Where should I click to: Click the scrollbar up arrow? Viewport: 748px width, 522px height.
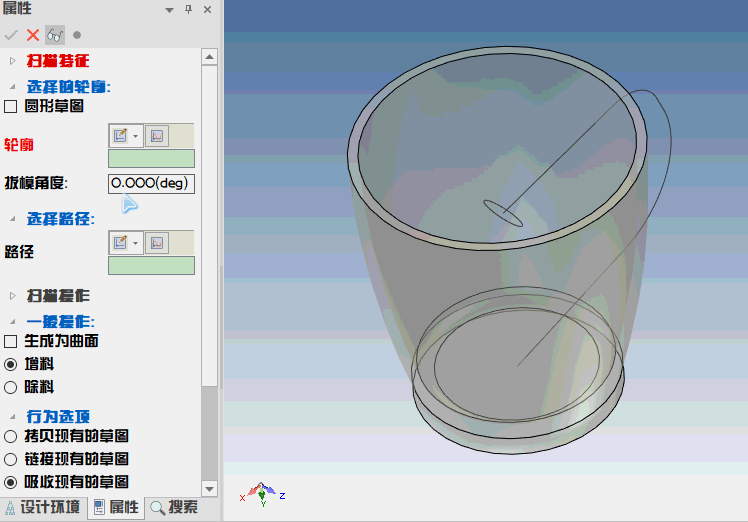coord(209,57)
